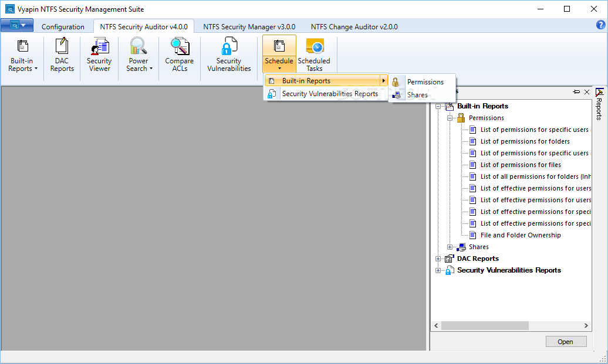Select Security Vulnerabilities Reports in the tree
The width and height of the screenshot is (608, 364).
coord(509,270)
